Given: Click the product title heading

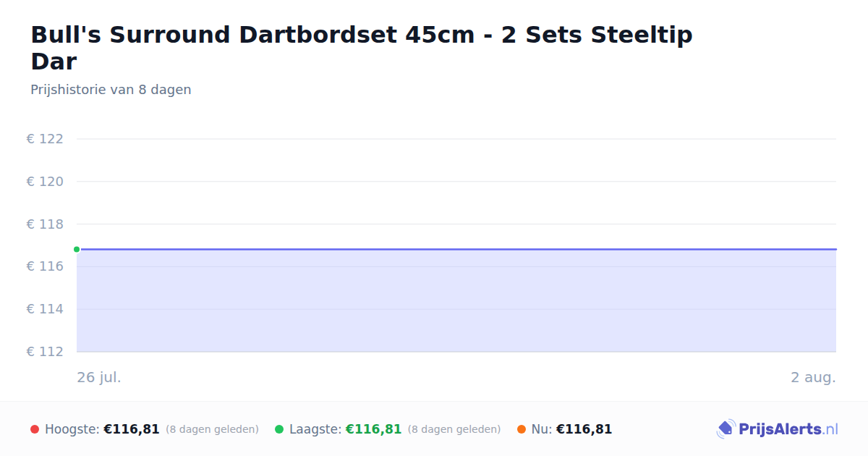Looking at the screenshot, I should coord(362,48).
